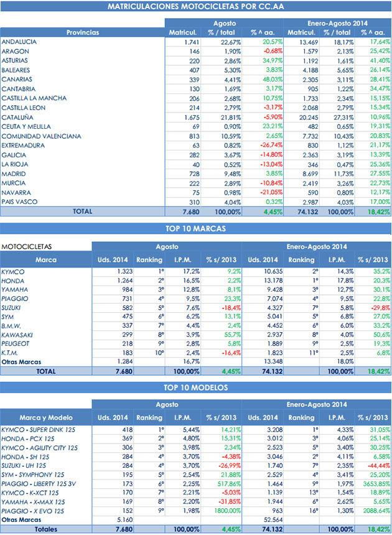The width and height of the screenshot is (392, 535).
Task: Select the EXTREMADURA province name
Action: pyautogui.click(x=23, y=145)
